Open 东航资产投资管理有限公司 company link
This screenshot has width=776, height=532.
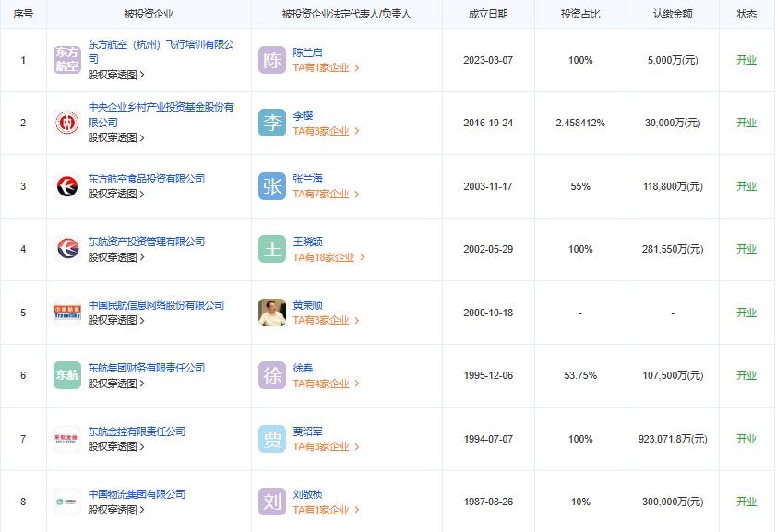[146, 242]
